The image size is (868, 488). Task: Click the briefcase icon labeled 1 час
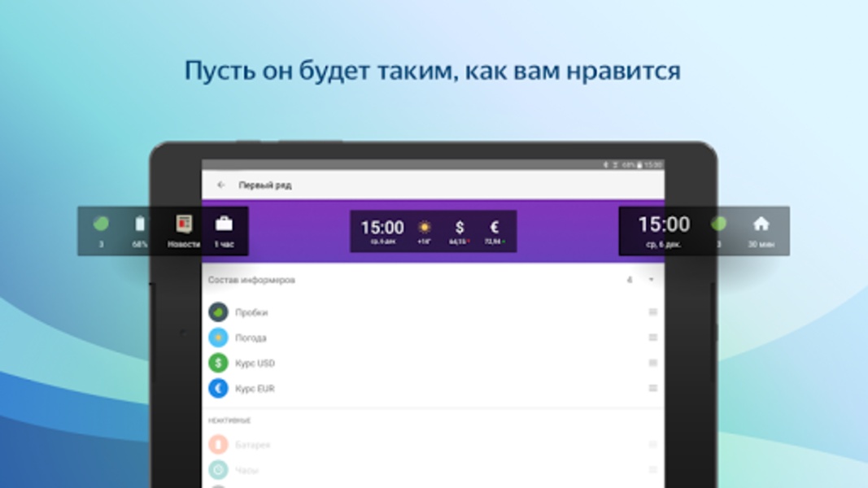pyautogui.click(x=224, y=224)
